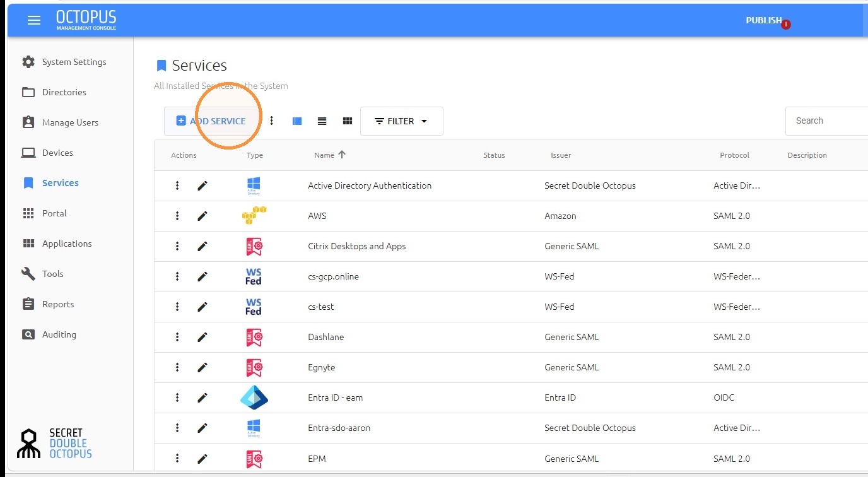Click the Directories folder icon
The image size is (868, 477).
pyautogui.click(x=28, y=92)
